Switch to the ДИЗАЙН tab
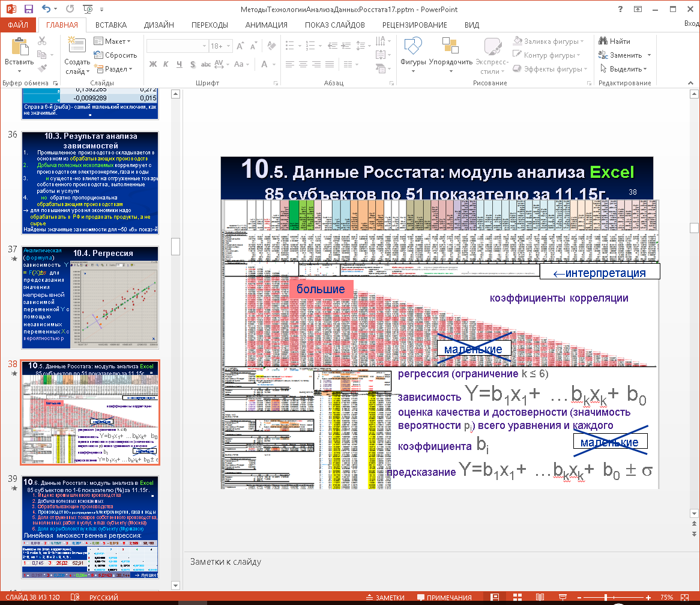 159,25
